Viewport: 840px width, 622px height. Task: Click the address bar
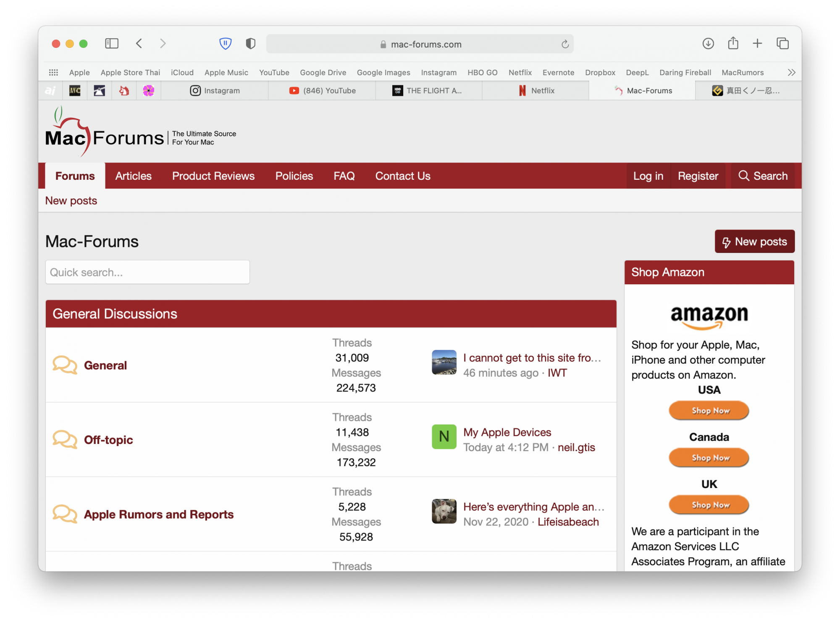(420, 44)
